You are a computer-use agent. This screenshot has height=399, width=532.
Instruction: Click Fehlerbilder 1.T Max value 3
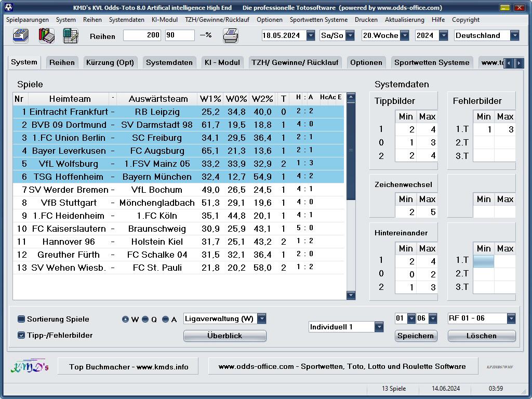pyautogui.click(x=505, y=129)
